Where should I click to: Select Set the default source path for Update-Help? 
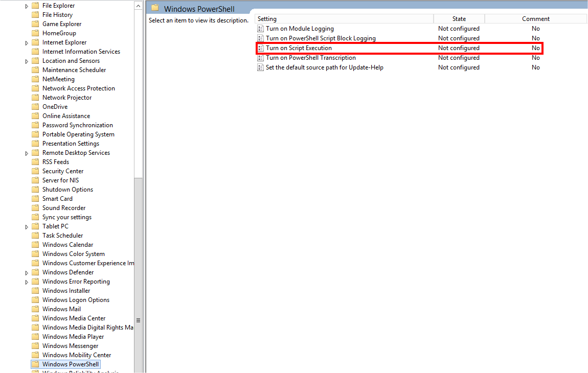[324, 67]
